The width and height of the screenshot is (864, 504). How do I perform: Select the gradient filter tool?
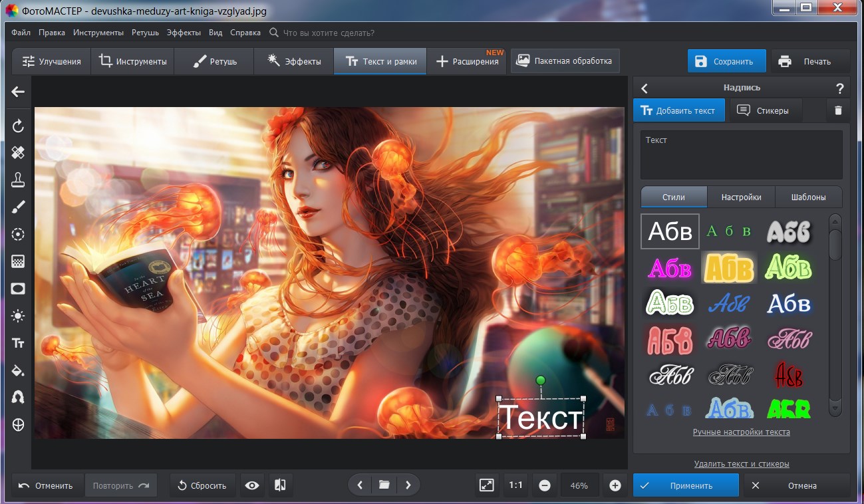point(18,261)
